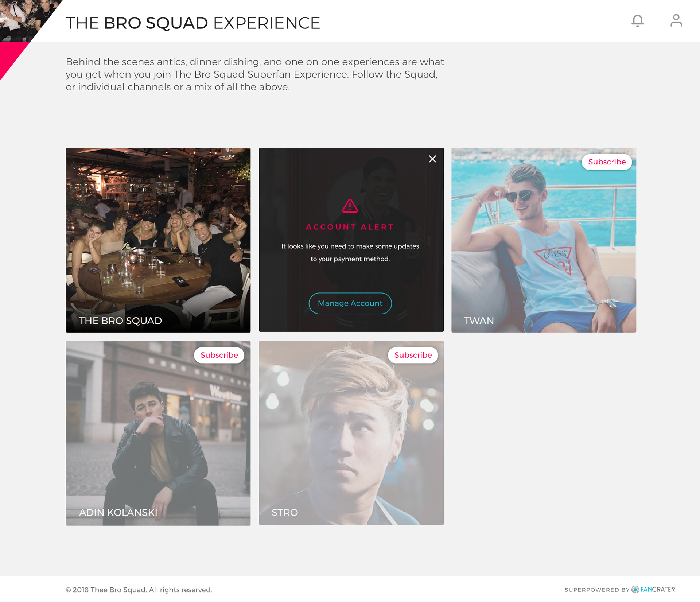
Task: Click the Fancrater logo in footer
Action: (x=653, y=590)
